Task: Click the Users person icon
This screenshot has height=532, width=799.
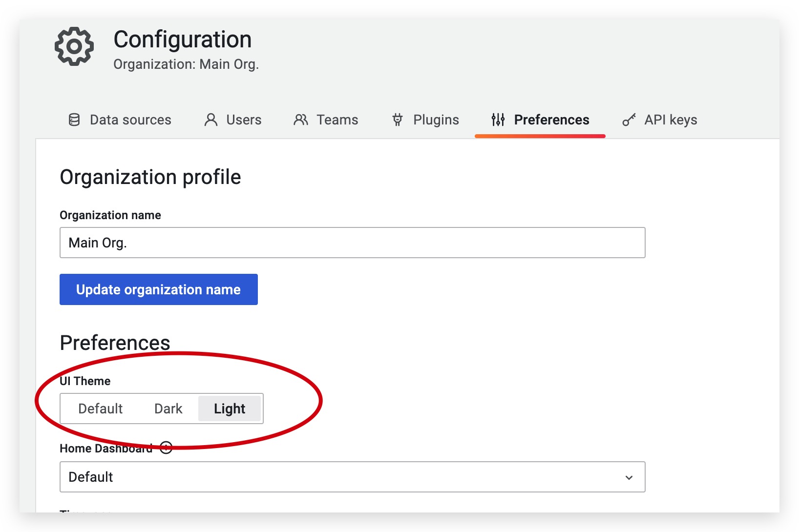Action: [211, 120]
